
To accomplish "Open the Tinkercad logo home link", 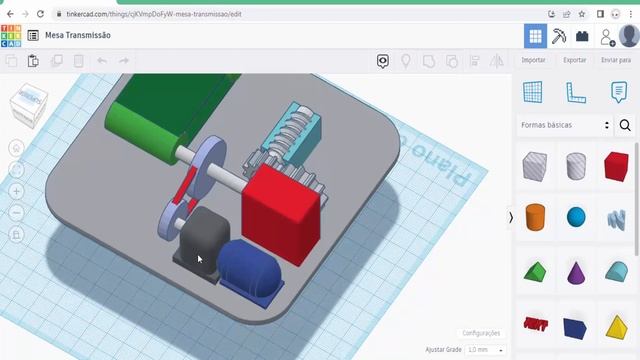I will click(11, 36).
